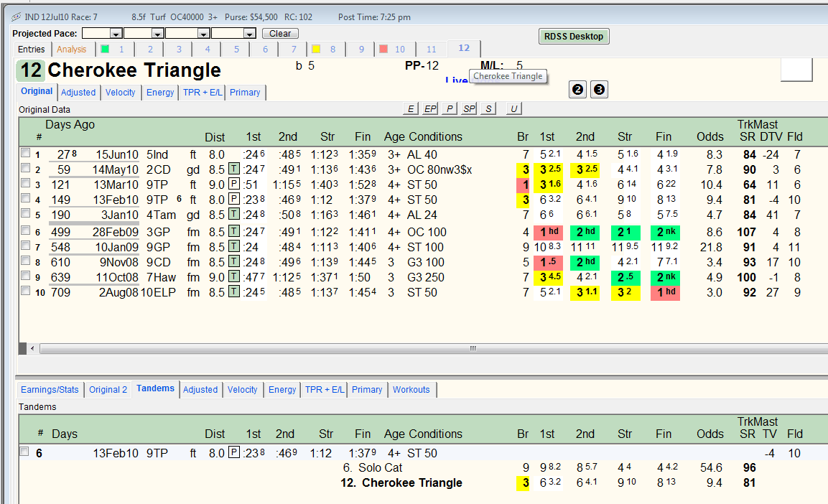Screen dimensions: 828x504
Task: Select horse tab 5
Action: [x=236, y=49]
